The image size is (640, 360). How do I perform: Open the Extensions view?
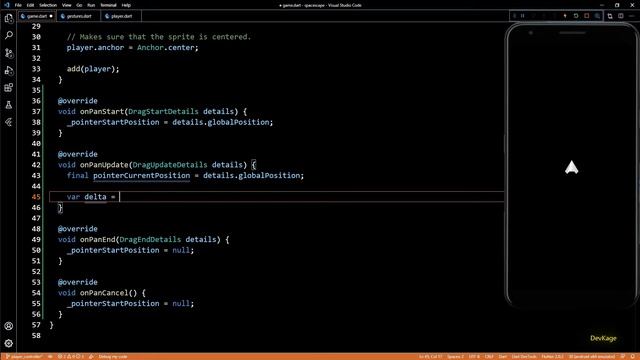[9, 87]
